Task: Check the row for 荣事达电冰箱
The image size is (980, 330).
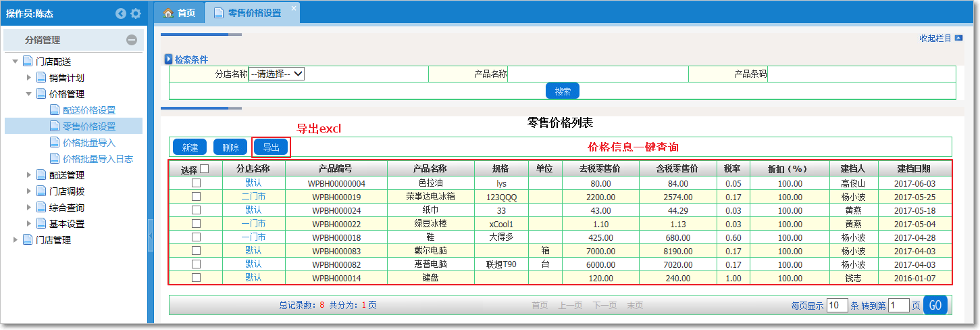Action: point(196,197)
